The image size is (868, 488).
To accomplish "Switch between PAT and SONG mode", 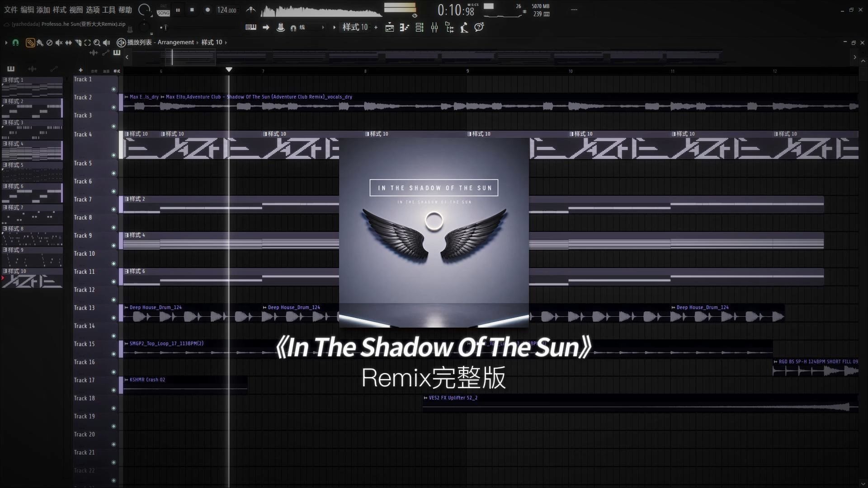I will (x=164, y=10).
